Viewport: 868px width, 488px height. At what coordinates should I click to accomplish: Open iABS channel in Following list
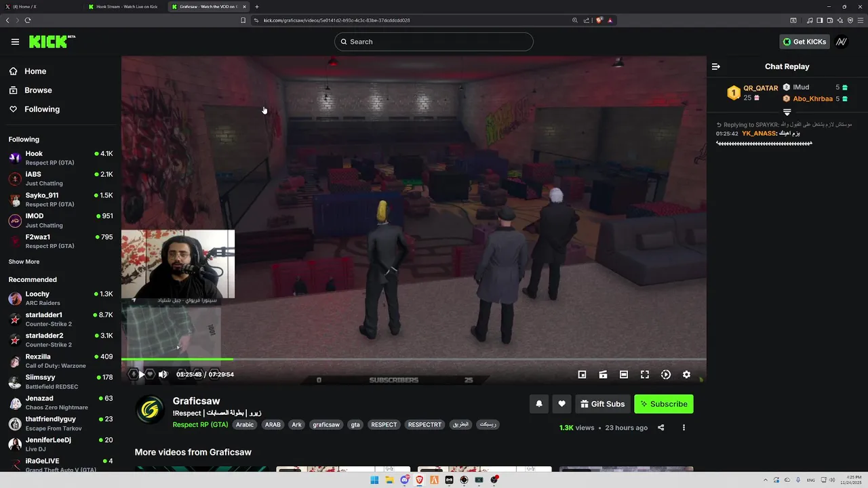tap(60, 179)
